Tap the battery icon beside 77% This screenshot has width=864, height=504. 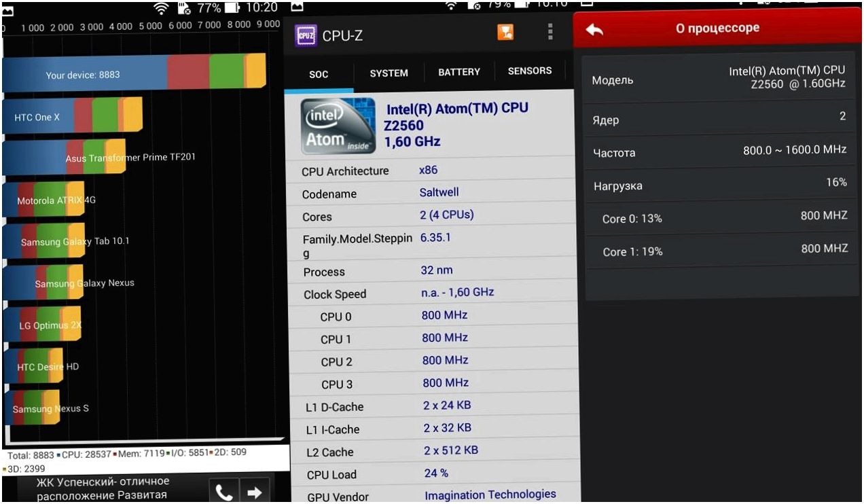(x=231, y=8)
